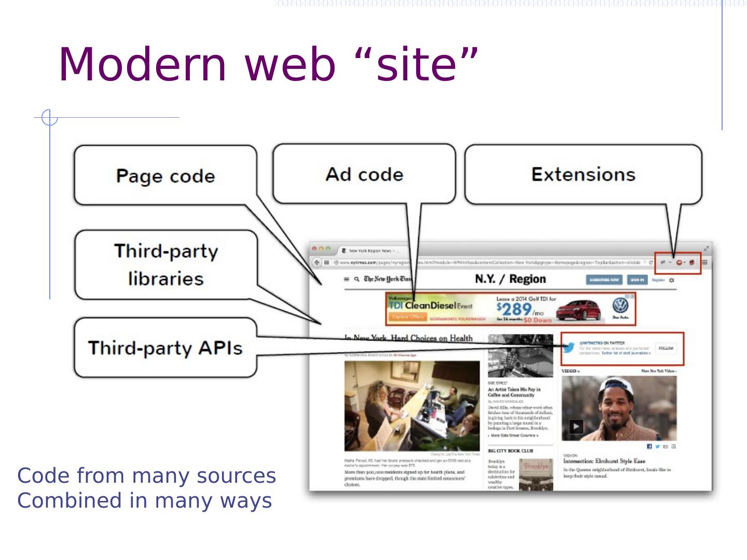Share the video by email icon
The width and height of the screenshot is (747, 560).
666,446
